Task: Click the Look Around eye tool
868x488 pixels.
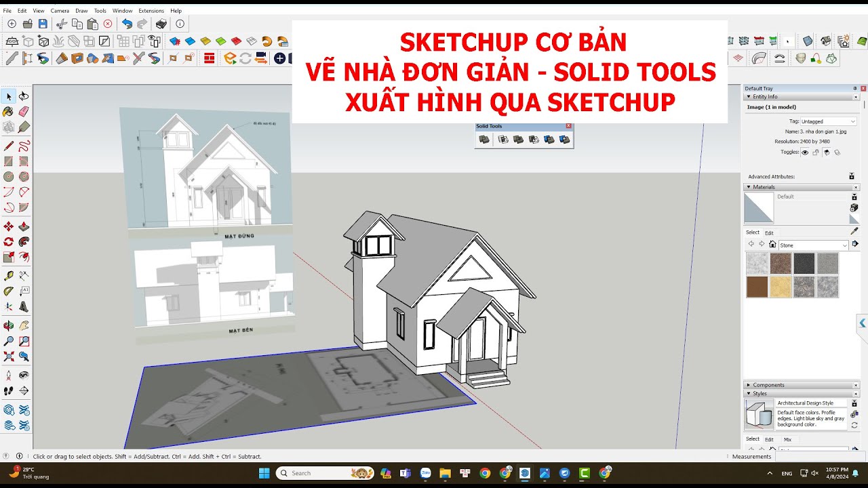Action: 24,375
